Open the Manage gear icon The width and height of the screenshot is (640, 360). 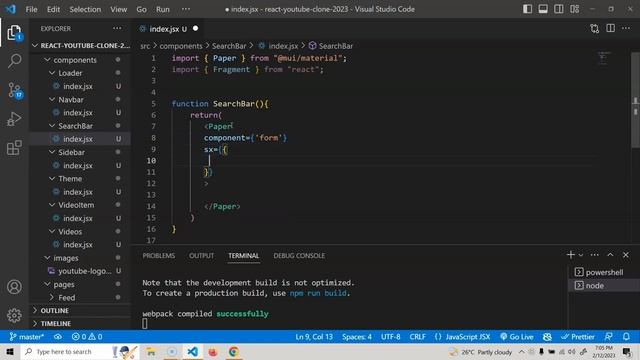14,315
